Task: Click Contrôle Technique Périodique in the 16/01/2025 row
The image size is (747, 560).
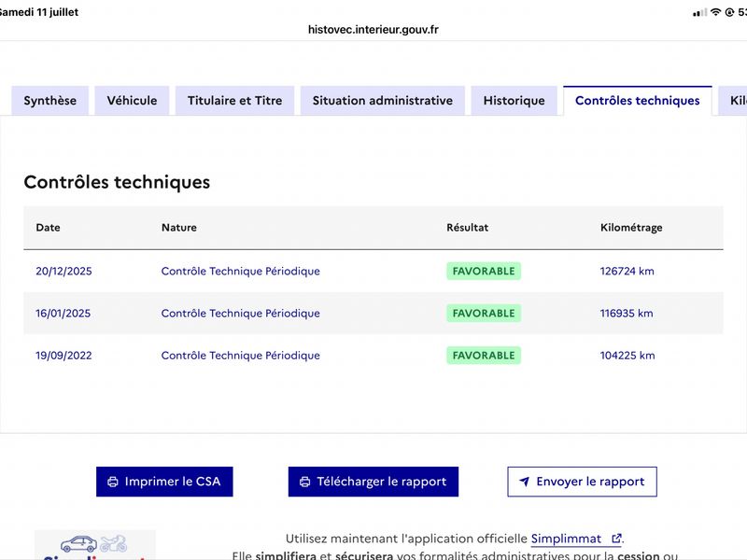Action: coord(241,314)
